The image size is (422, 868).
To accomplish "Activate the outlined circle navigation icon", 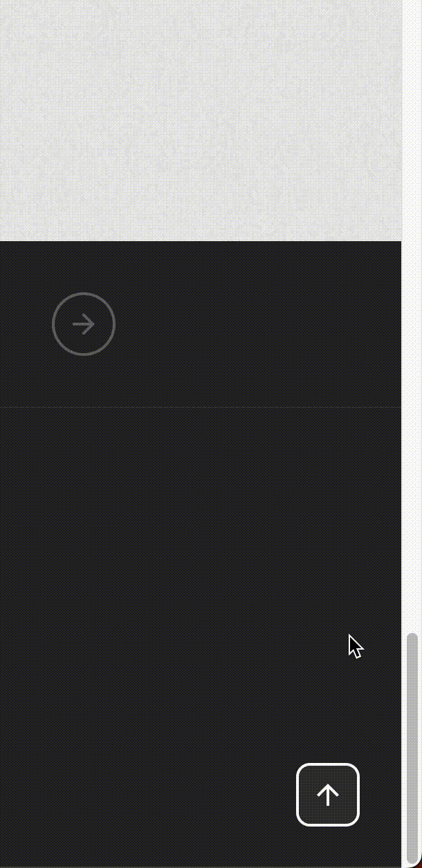I will point(84,324).
